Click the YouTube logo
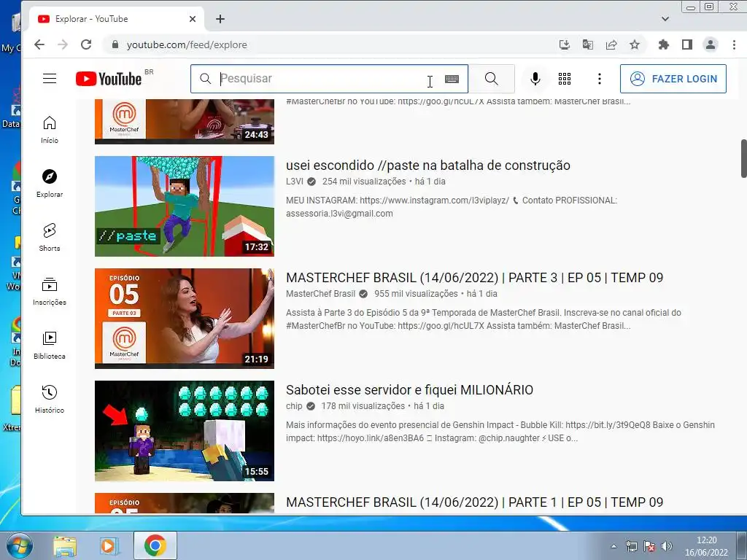The width and height of the screenshot is (747, 560). click(x=109, y=79)
